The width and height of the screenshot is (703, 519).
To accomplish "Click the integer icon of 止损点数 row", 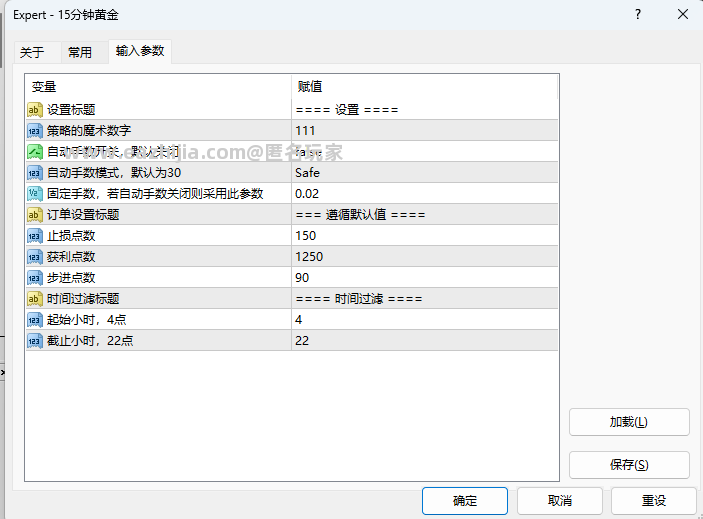I will pos(35,236).
